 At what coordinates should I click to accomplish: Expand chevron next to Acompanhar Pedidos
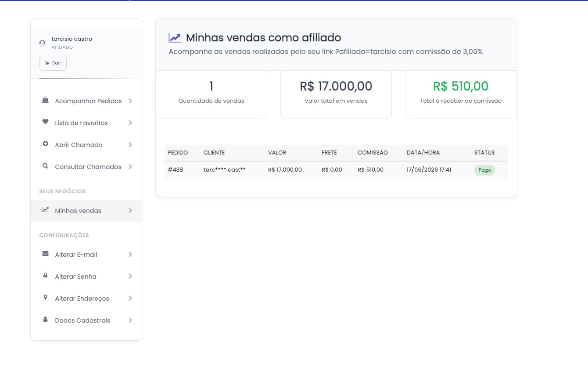tap(130, 101)
